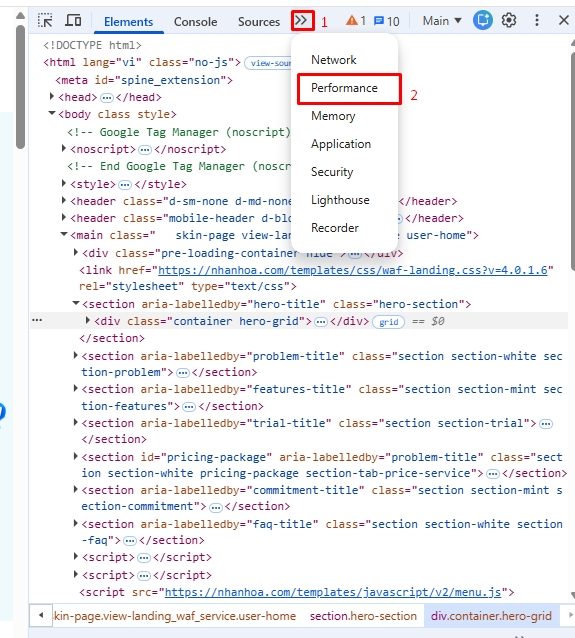Select div.container.hero-grid breadcrumb
This screenshot has height=638, width=575.
(491, 616)
